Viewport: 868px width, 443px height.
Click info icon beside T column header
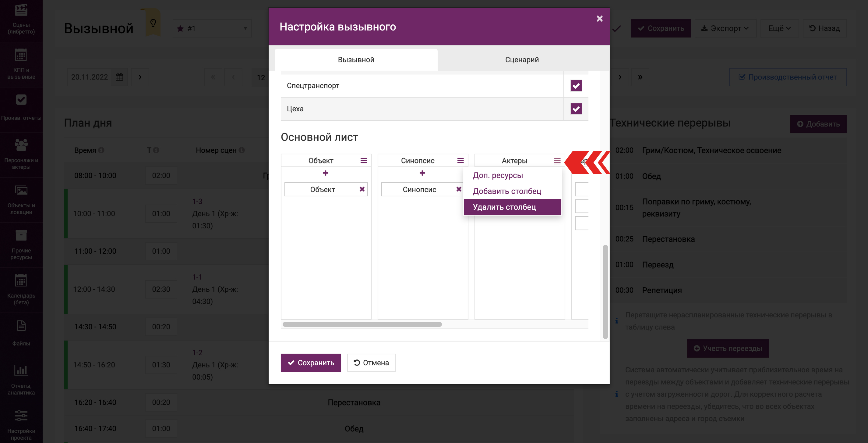pyautogui.click(x=156, y=150)
